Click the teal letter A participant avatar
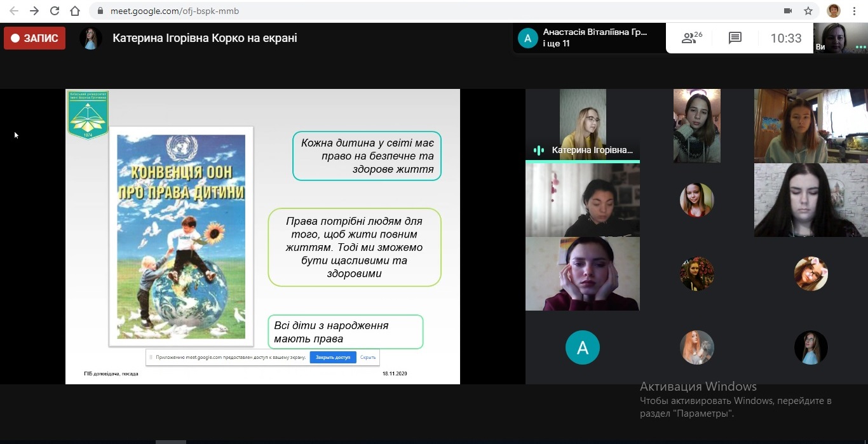This screenshot has height=444, width=868. (x=582, y=347)
